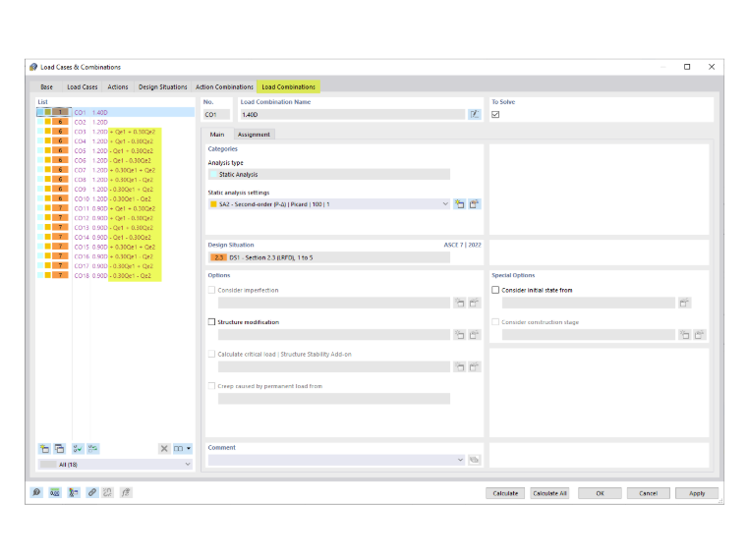Click edit construction stage icon
Screen dimensions: 747x560
coord(700,335)
